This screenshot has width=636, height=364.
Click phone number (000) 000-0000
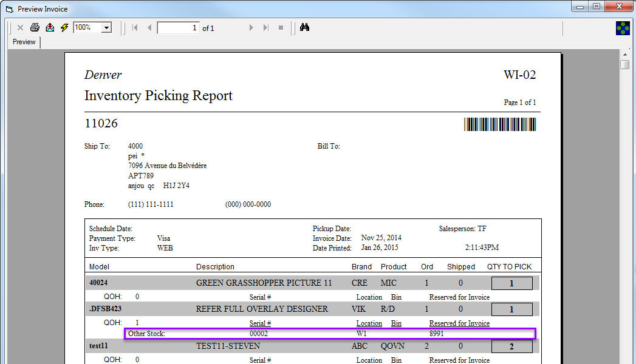point(248,204)
